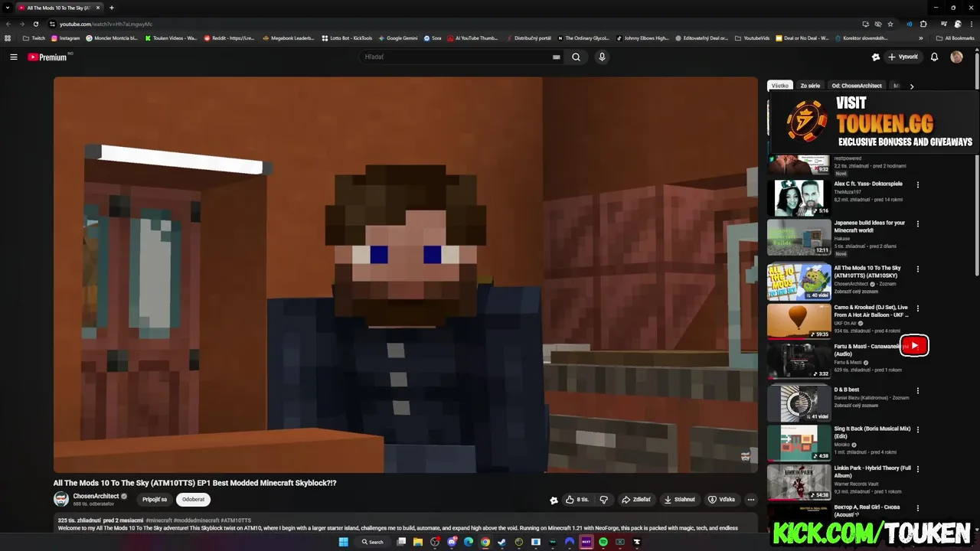Click Zobraziť celý zoznam under All The Mods playlist
Screen dimensions: 980x551
tap(856, 292)
